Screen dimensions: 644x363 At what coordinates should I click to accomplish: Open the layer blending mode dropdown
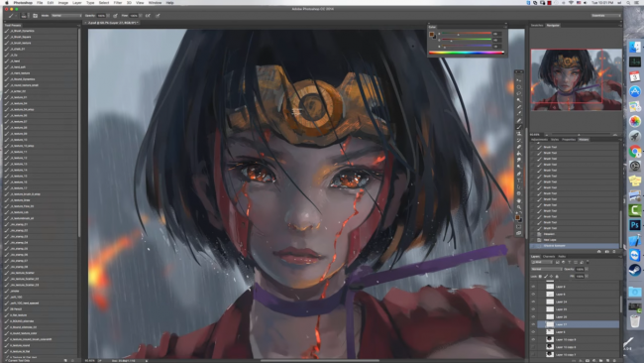(546, 269)
